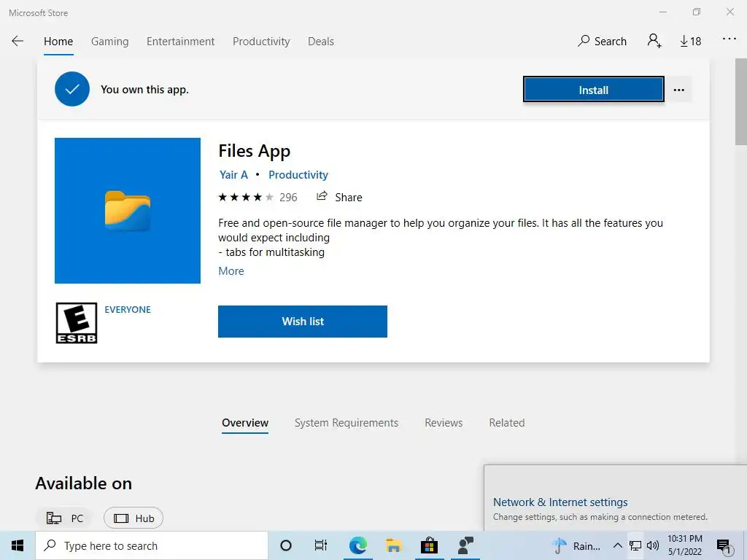Click the network tray icon
Image resolution: width=747 pixels, height=560 pixels.
[635, 545]
